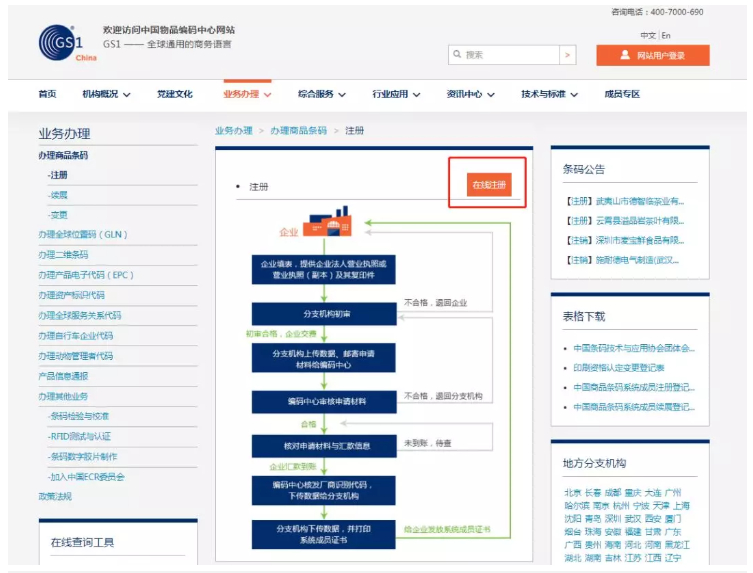Click 办理商品条码 in the breadcrumb
The width and height of the screenshot is (753, 573).
[299, 131]
